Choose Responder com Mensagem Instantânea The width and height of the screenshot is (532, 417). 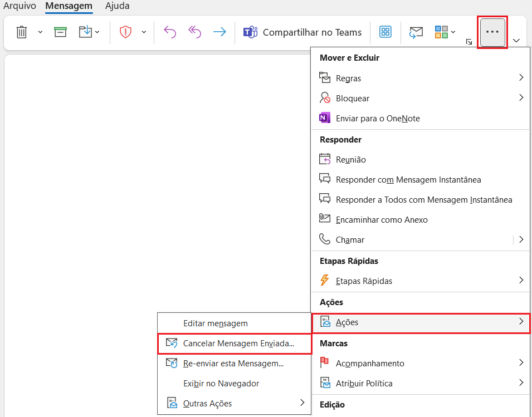(x=421, y=180)
